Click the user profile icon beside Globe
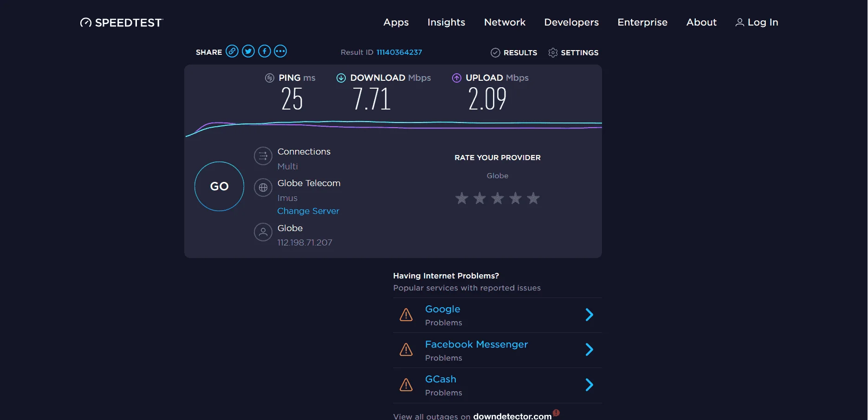Viewport: 868px width, 420px height. click(x=263, y=232)
